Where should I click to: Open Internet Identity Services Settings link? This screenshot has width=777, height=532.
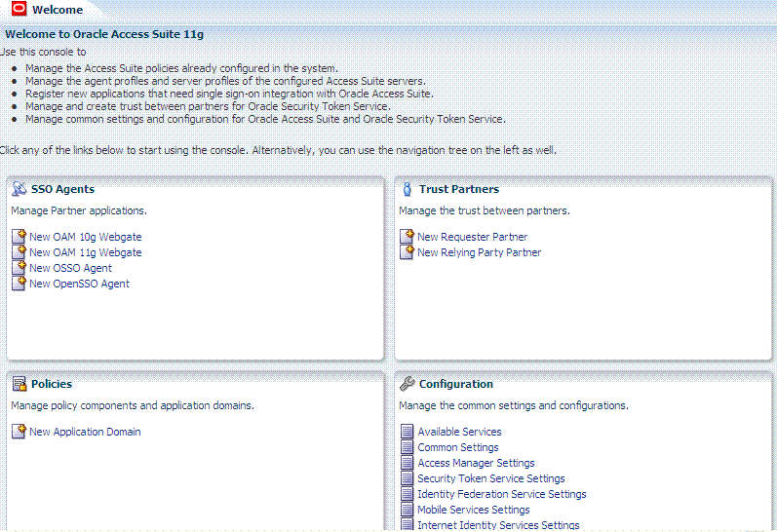pyautogui.click(x=498, y=525)
